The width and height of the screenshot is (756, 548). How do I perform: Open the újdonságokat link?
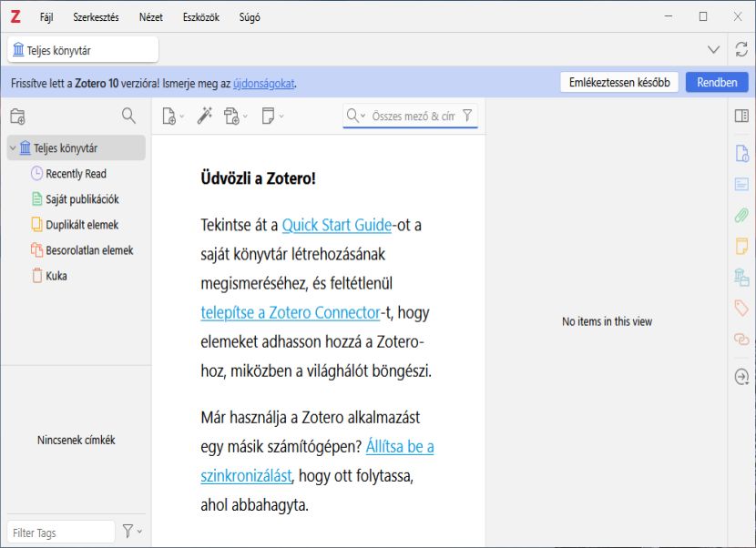pyautogui.click(x=264, y=84)
